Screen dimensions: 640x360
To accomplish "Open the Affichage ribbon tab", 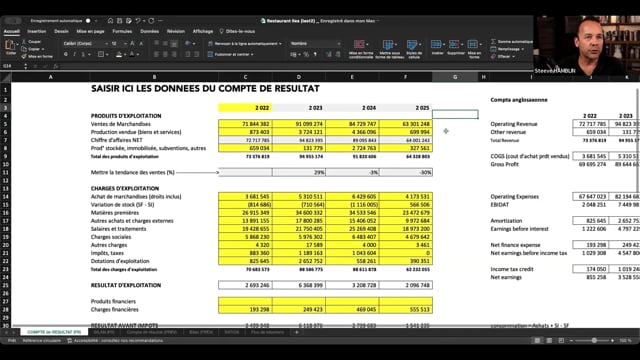I will click(203, 31).
